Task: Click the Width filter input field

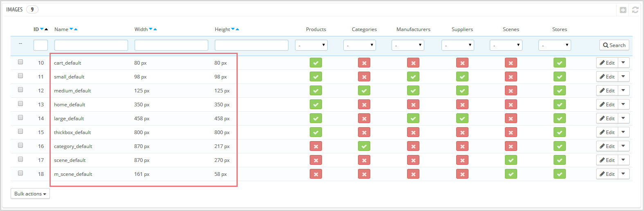Action: coord(171,45)
